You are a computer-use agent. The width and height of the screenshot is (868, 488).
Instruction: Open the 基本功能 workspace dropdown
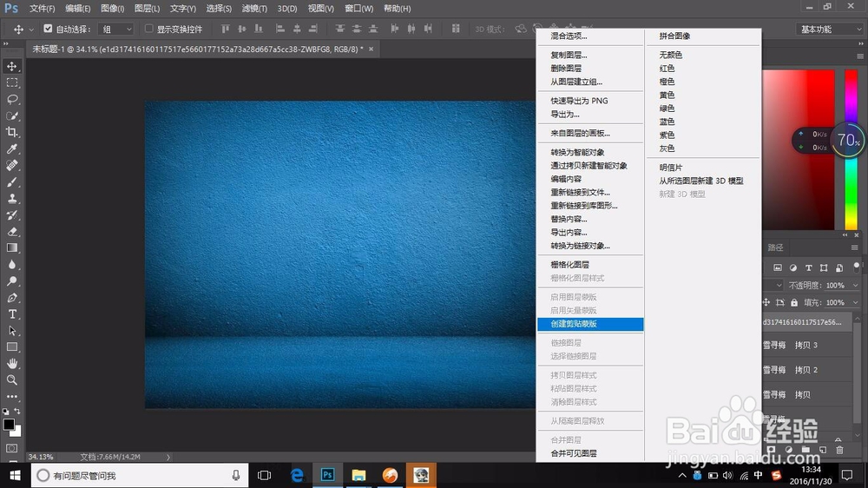[x=829, y=29]
